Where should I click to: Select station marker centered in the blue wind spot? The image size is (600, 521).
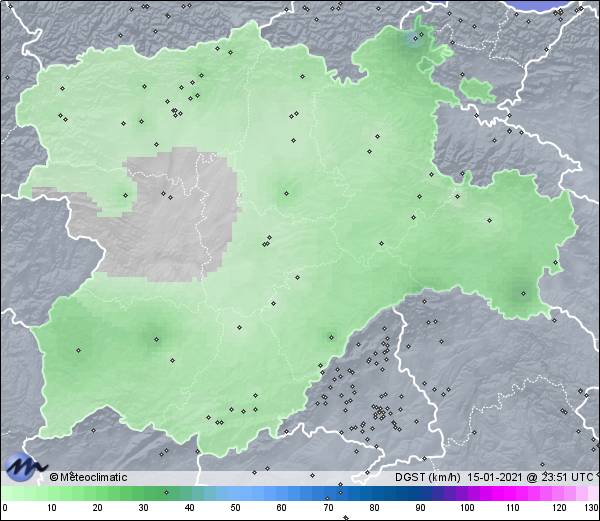(x=415, y=38)
